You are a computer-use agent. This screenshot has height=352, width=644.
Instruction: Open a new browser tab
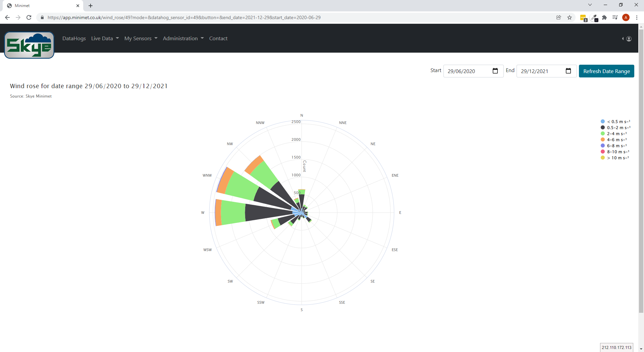[x=91, y=6]
